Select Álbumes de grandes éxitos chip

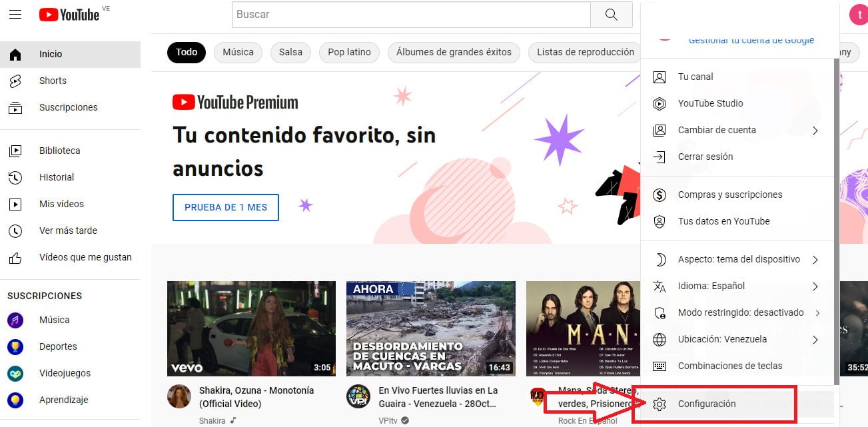(x=454, y=52)
